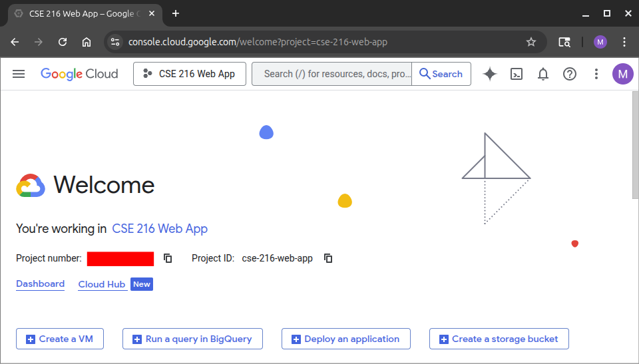Click Create a storage bucket button

[499, 339]
